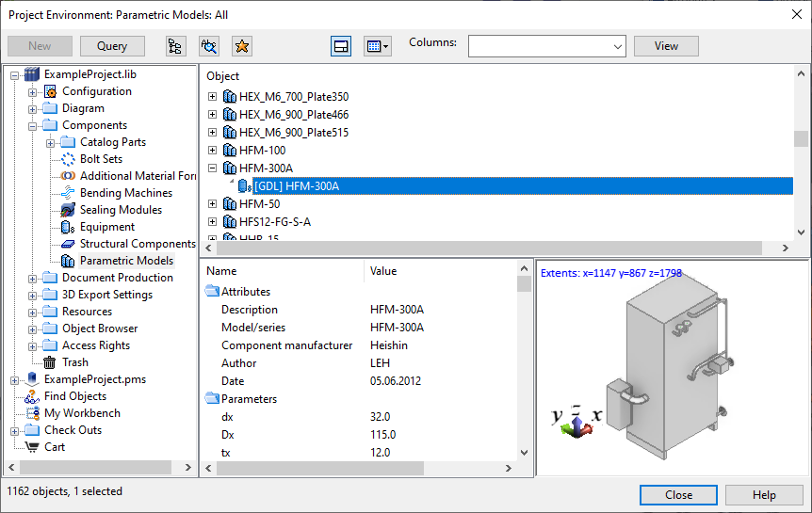Image resolution: width=812 pixels, height=513 pixels.
Task: Select Structural Components in the tree
Action: (x=137, y=244)
